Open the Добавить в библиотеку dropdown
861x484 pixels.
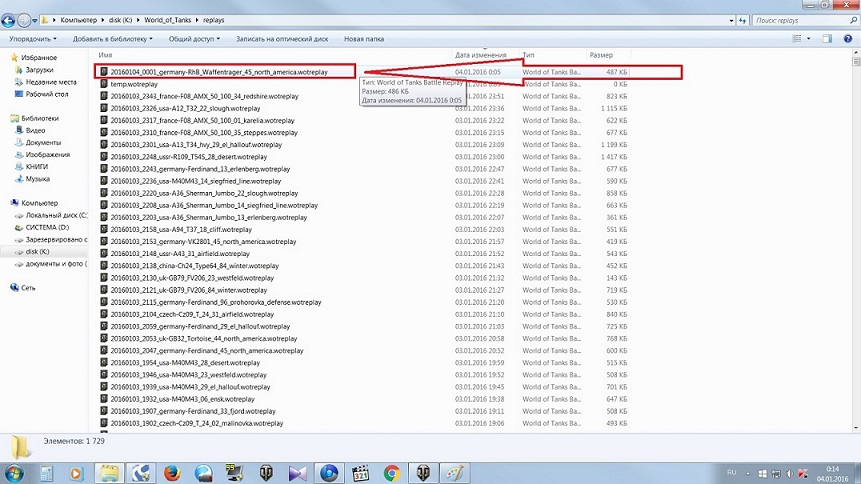tap(113, 39)
